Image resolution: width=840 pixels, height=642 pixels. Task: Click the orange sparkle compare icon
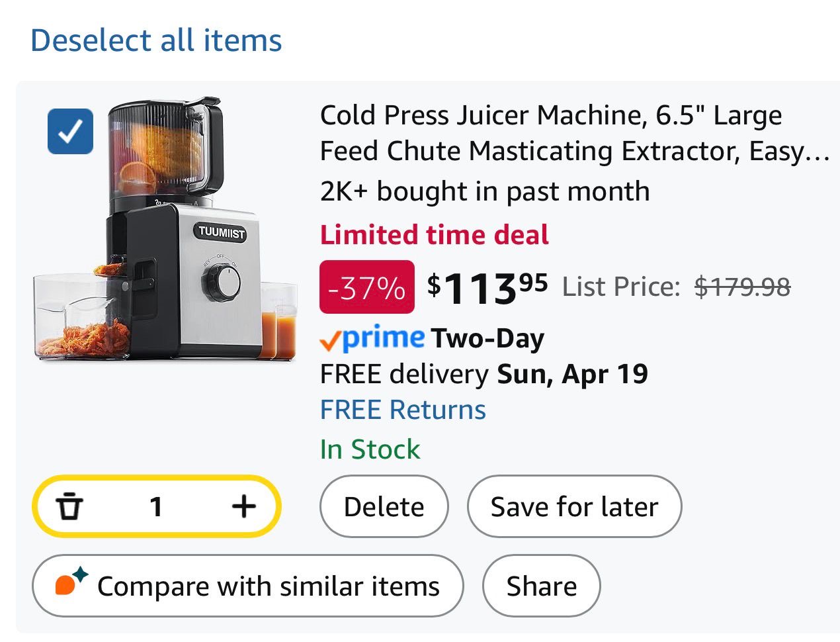pyautogui.click(x=71, y=582)
